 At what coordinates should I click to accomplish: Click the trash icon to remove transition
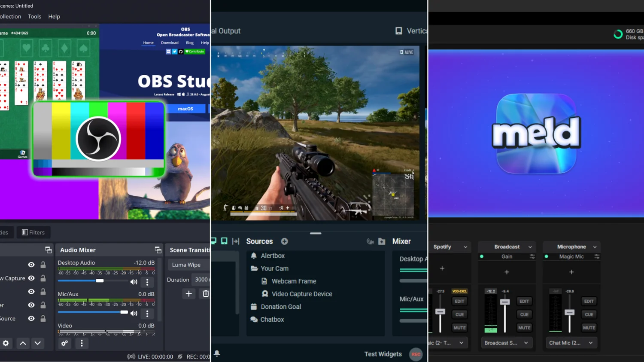pyautogui.click(x=206, y=294)
